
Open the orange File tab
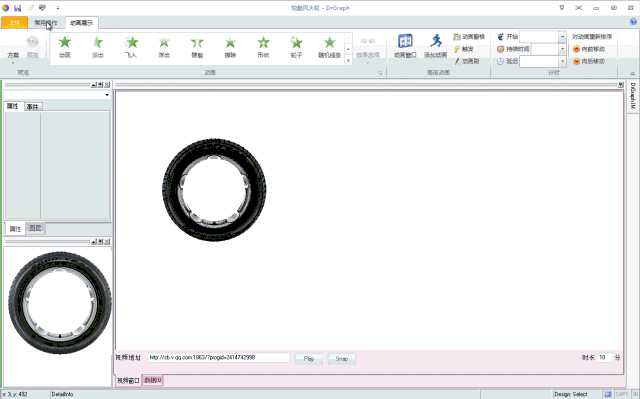pos(14,22)
